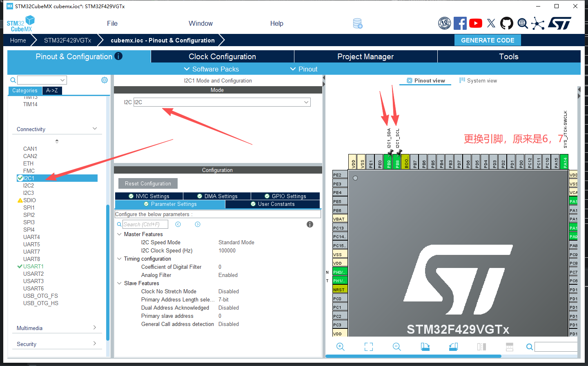Open the peripheral list settings gear
588x366 pixels.
(x=105, y=80)
